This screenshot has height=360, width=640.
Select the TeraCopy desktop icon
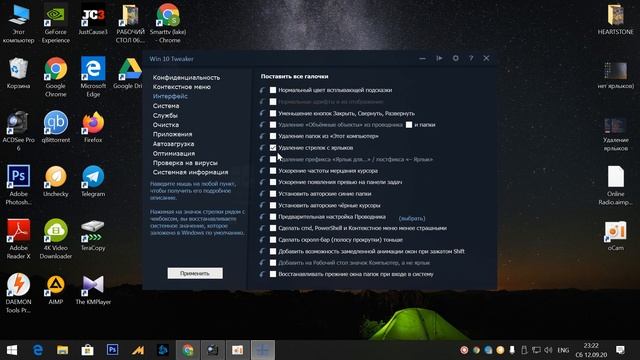click(x=93, y=235)
